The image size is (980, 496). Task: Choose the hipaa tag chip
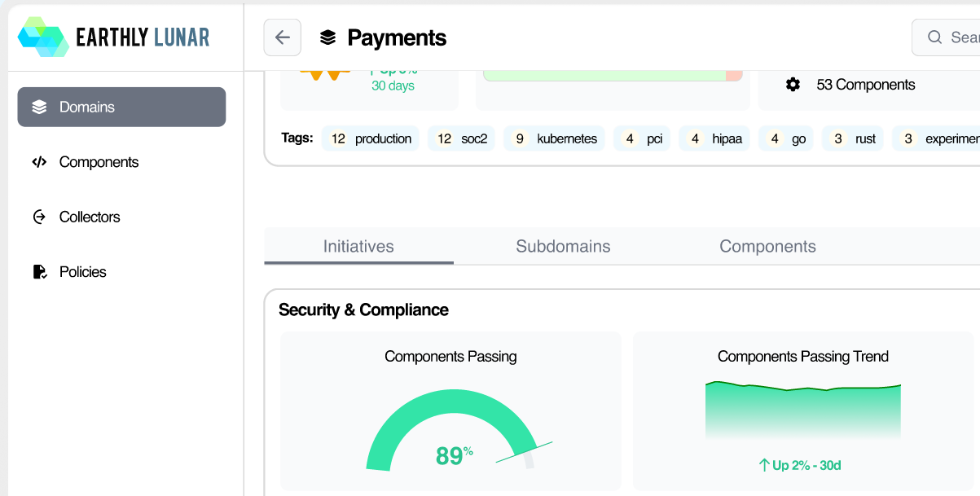(714, 138)
